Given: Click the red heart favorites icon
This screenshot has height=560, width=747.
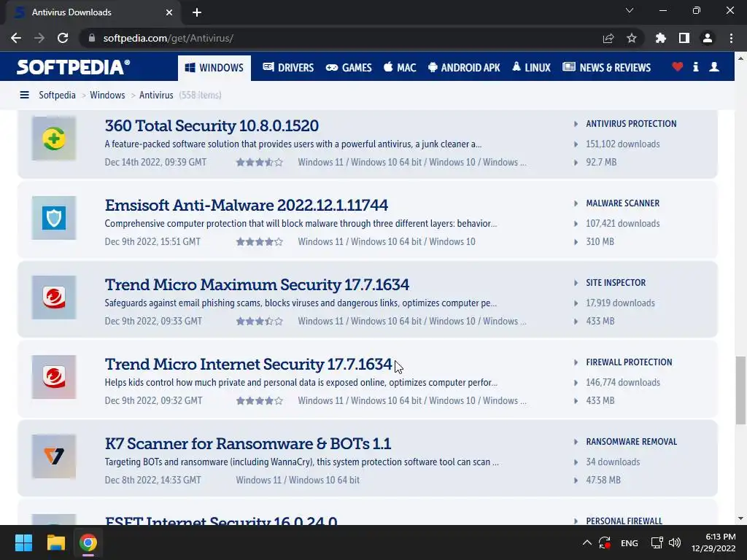Looking at the screenshot, I should click(677, 66).
